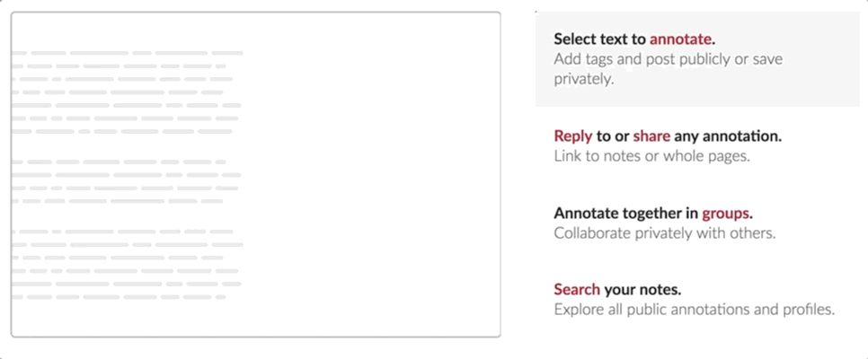Viewport: 868px width, 359px height.
Task: Click "Link to notes or whole pages" description
Action: point(652,156)
